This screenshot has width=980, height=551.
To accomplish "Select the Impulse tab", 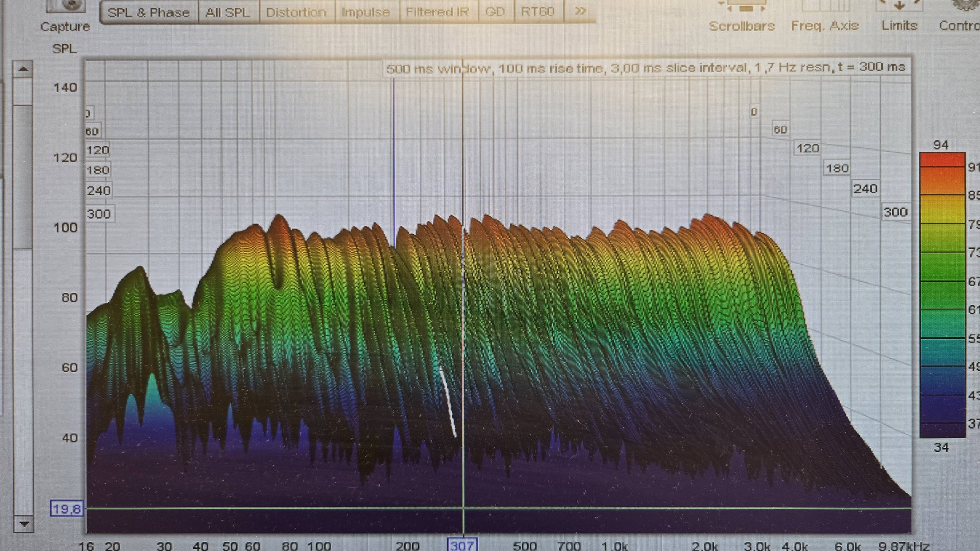I will click(x=365, y=12).
